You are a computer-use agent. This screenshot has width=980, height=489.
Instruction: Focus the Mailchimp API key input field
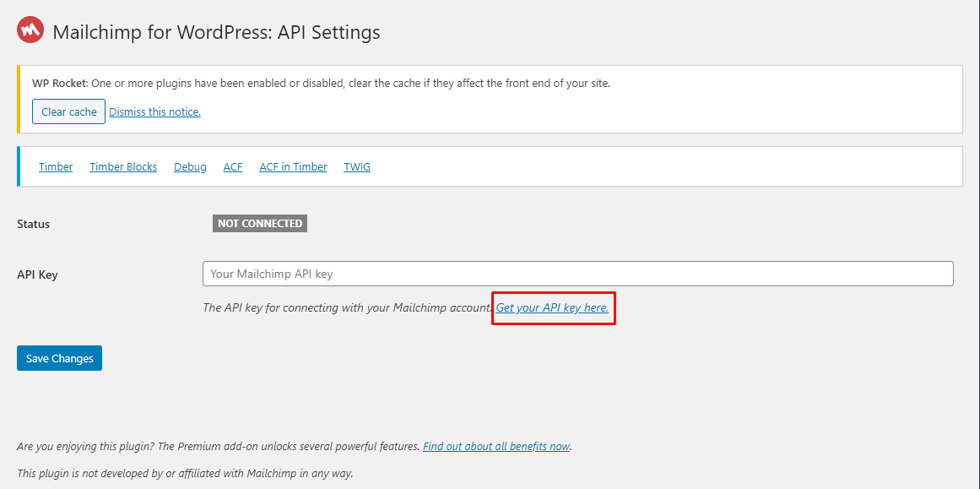(x=578, y=274)
